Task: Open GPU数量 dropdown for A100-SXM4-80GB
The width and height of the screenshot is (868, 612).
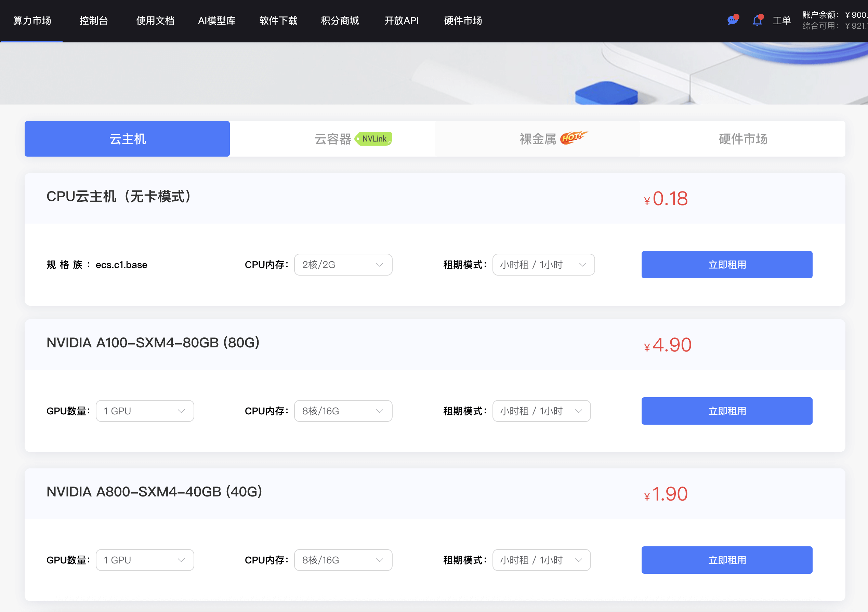Action: 145,411
